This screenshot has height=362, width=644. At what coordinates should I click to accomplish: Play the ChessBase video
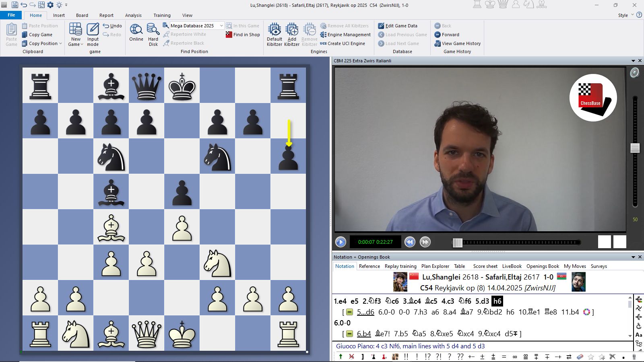pyautogui.click(x=341, y=242)
